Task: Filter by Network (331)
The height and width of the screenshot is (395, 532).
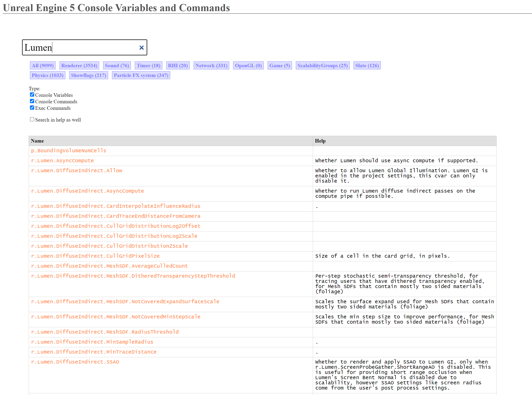Action: tap(211, 66)
